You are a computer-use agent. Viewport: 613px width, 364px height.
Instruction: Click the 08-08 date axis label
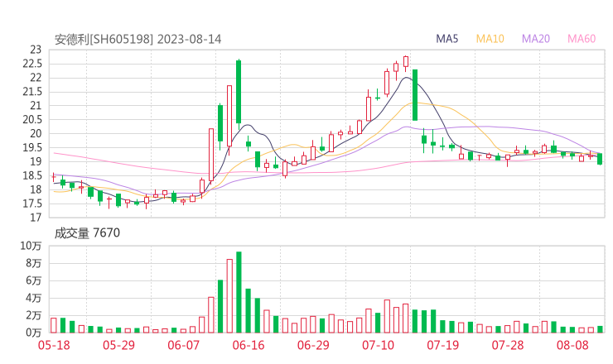(x=572, y=345)
